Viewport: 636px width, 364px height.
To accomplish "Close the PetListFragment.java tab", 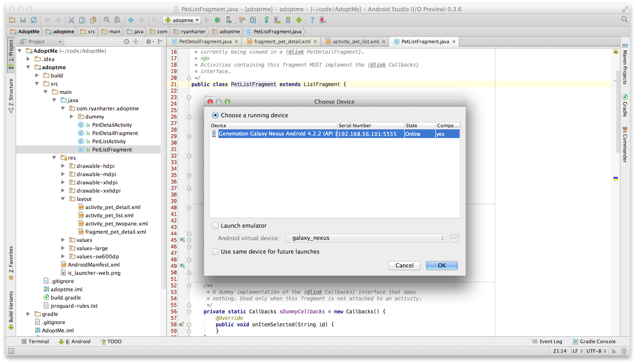I will coord(454,42).
